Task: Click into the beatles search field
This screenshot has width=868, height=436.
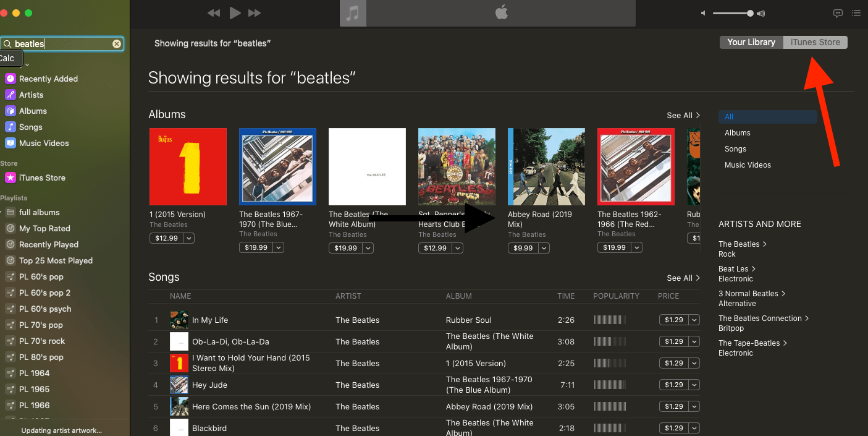Action: (x=62, y=44)
